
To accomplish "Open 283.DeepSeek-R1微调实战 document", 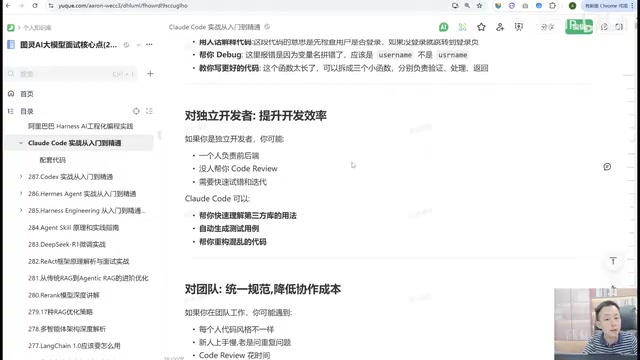I will 67,244.
